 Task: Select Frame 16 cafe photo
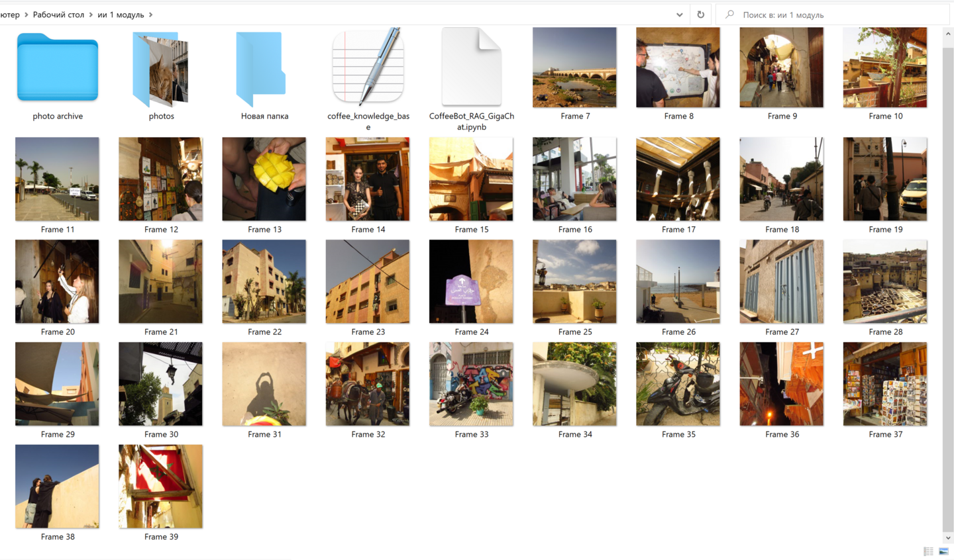click(574, 179)
